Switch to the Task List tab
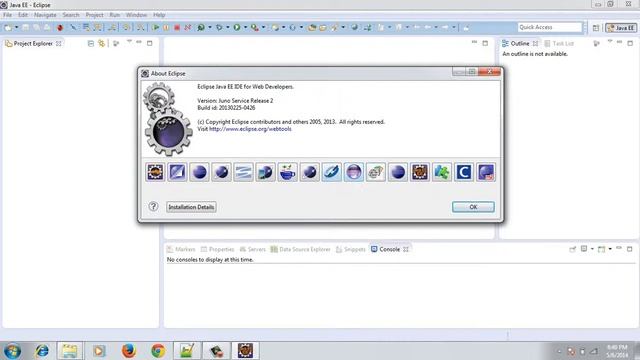Viewport: 640px width, 360px height. (x=559, y=43)
